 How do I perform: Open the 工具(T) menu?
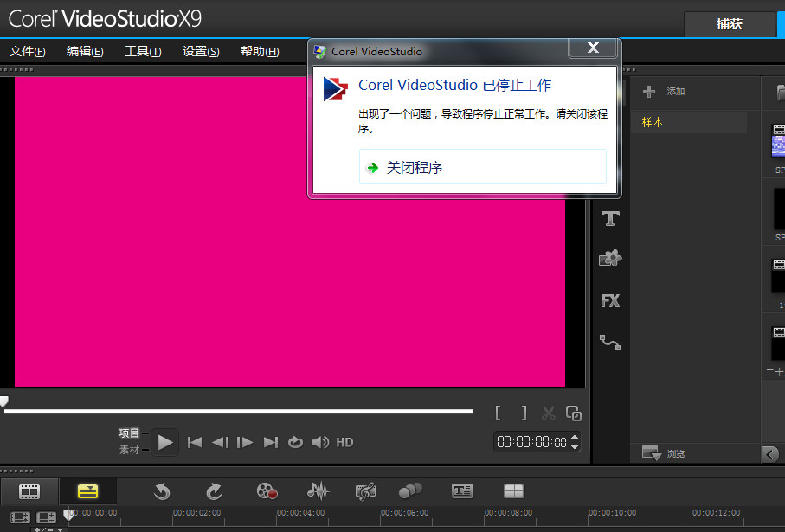pos(143,51)
